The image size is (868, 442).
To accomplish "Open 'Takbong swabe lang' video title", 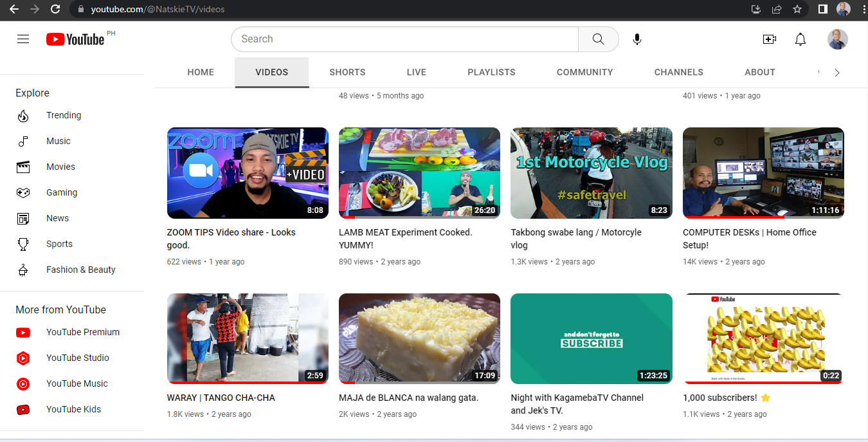I will pyautogui.click(x=576, y=239).
